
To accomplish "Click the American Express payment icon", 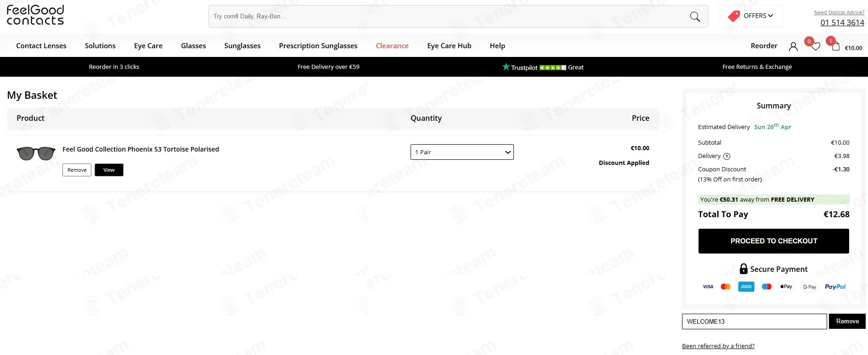I will click(746, 287).
